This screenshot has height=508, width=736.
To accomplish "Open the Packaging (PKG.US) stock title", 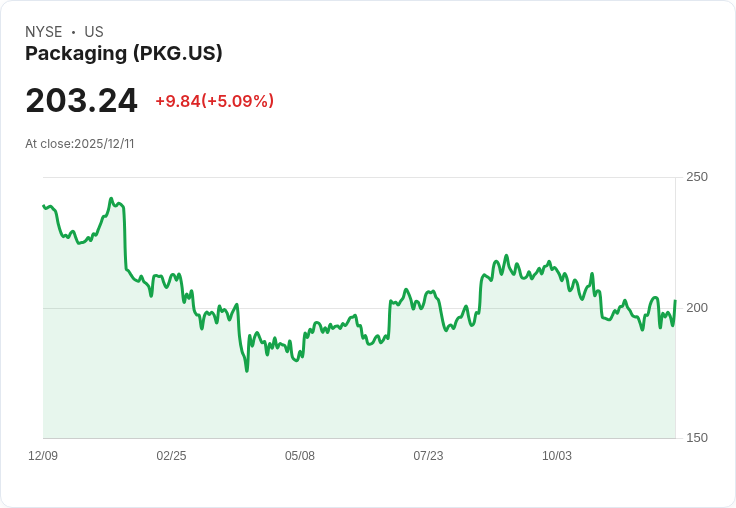I will click(x=124, y=54).
